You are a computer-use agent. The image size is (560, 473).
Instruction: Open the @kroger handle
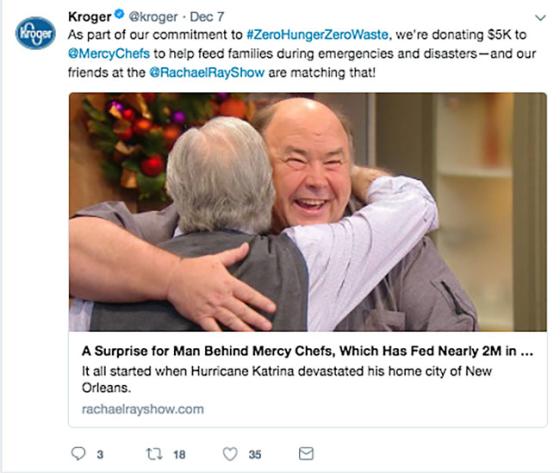153,17
